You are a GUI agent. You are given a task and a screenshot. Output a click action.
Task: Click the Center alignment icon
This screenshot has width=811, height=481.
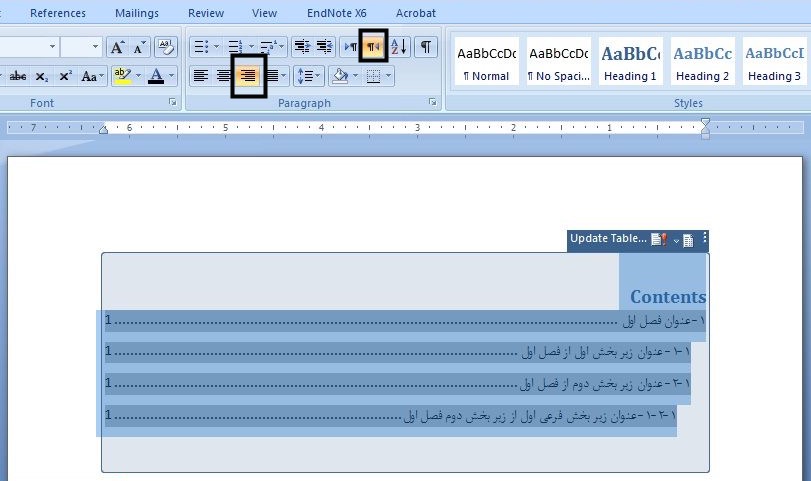pos(224,76)
